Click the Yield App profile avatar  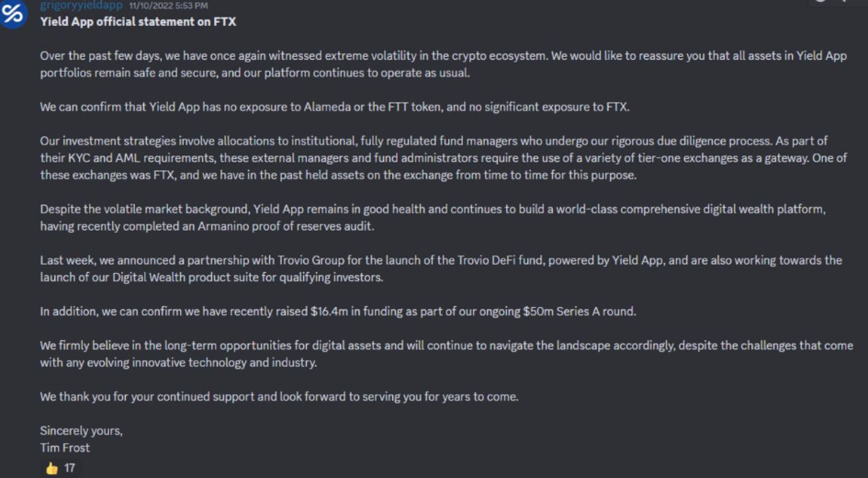(14, 14)
